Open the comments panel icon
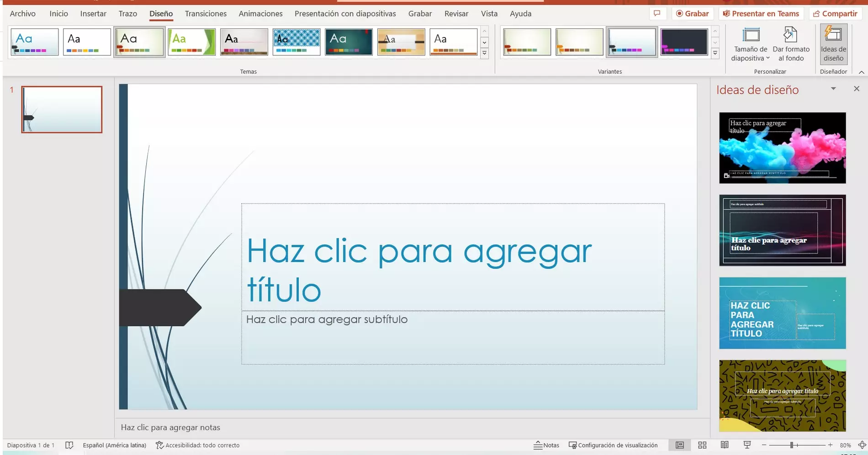 (x=657, y=14)
